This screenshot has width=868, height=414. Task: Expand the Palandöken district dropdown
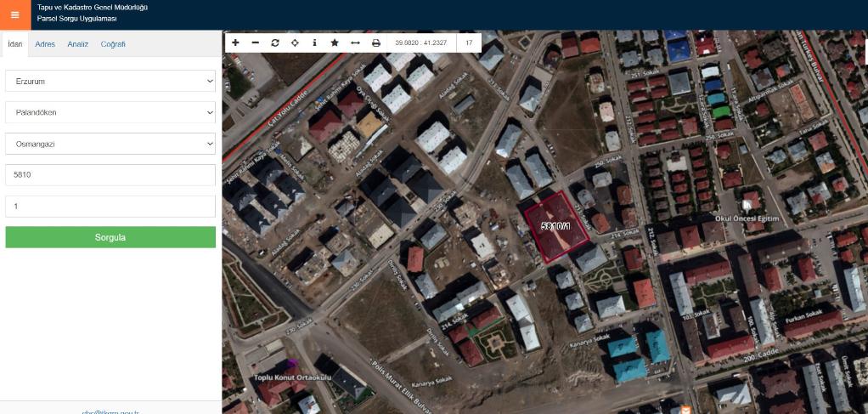coord(110,112)
